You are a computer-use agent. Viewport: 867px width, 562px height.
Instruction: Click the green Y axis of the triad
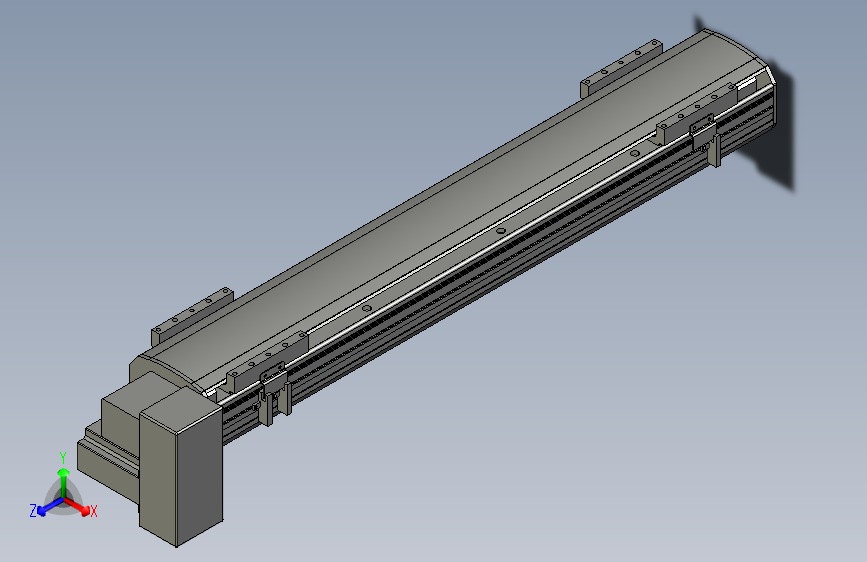coord(64,483)
